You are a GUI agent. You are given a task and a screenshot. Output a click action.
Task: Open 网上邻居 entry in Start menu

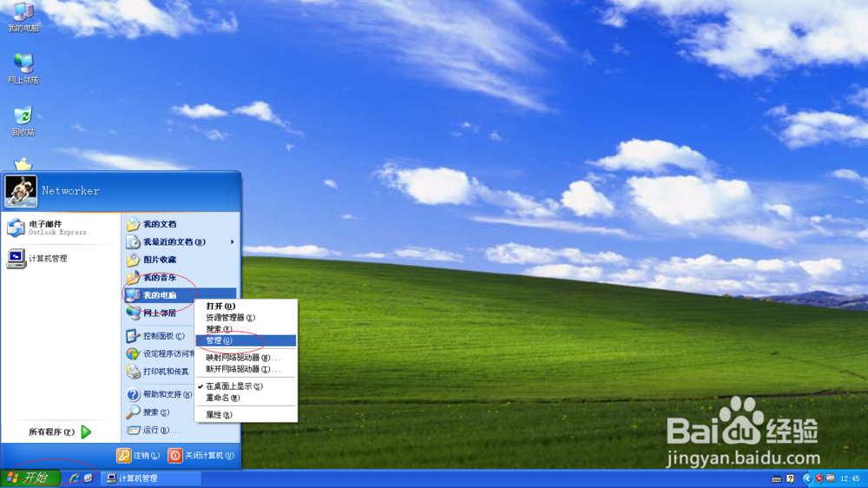click(x=160, y=313)
